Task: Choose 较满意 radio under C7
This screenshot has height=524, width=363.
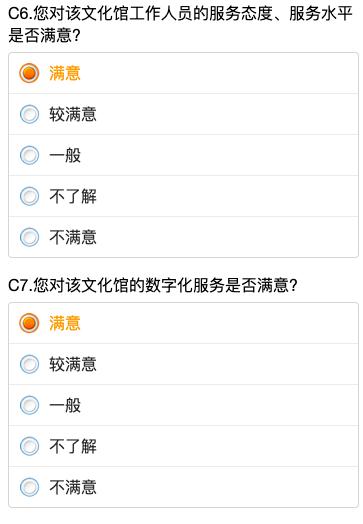Action: point(29,364)
